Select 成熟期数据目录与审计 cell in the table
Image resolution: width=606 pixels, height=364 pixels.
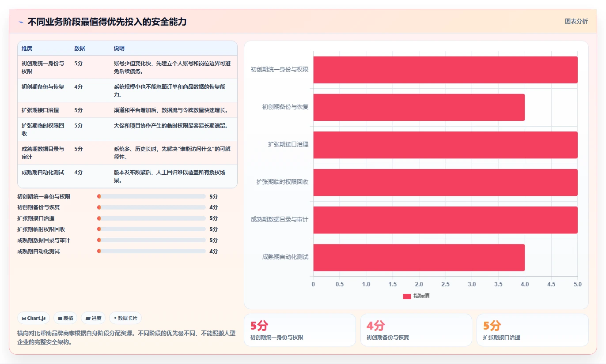tap(43, 153)
